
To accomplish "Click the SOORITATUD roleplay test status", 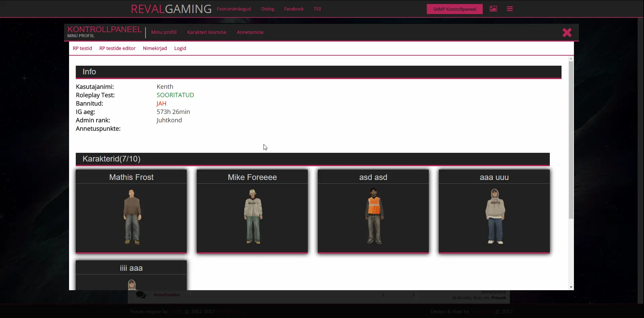I will click(x=175, y=95).
